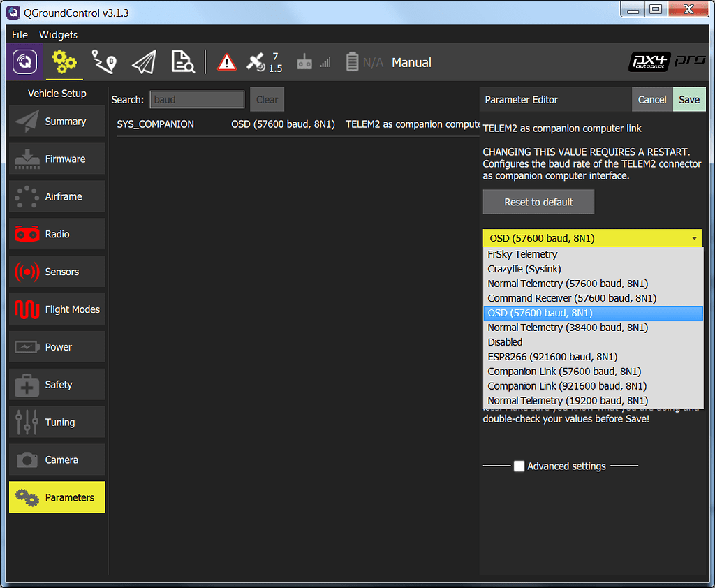Save the SYS_COMPANION parameter change

[688, 99]
